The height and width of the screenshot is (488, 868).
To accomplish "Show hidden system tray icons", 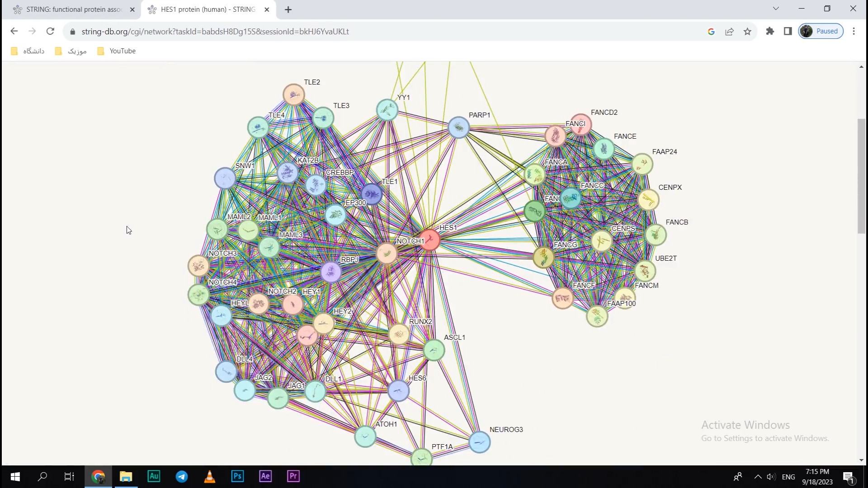I will (x=758, y=477).
